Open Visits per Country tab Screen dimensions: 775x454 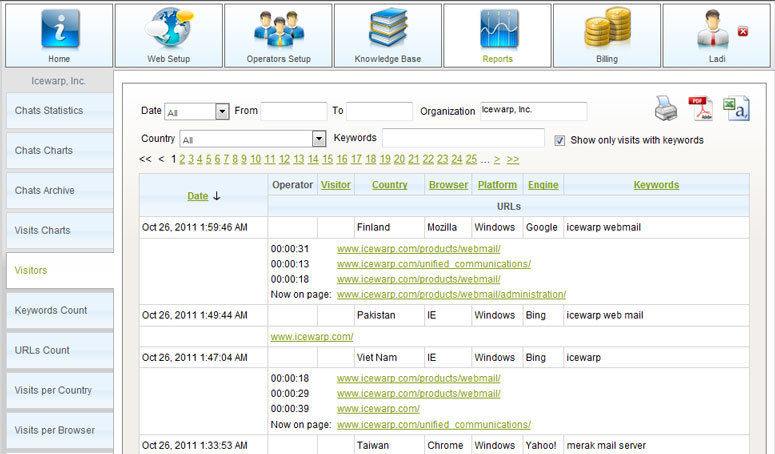point(60,391)
